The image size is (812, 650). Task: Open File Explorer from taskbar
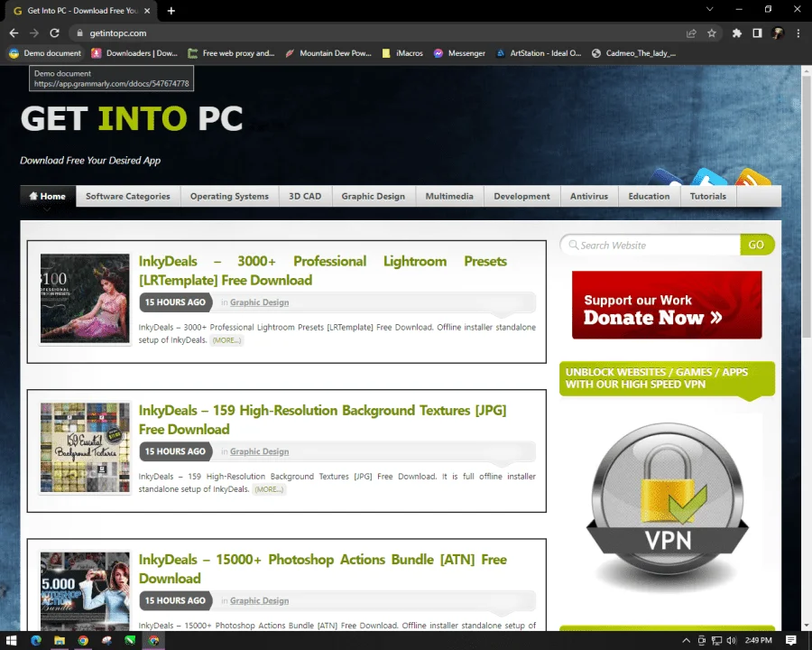tap(60, 640)
